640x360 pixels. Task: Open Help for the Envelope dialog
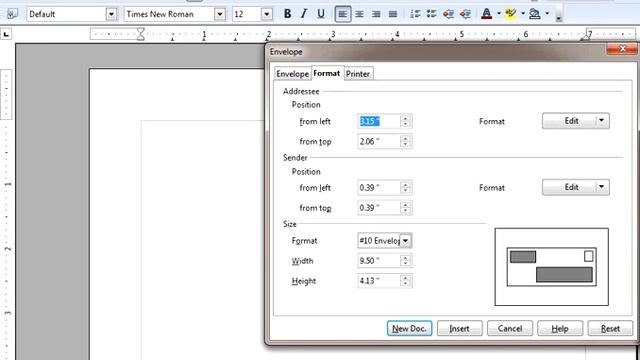560,328
